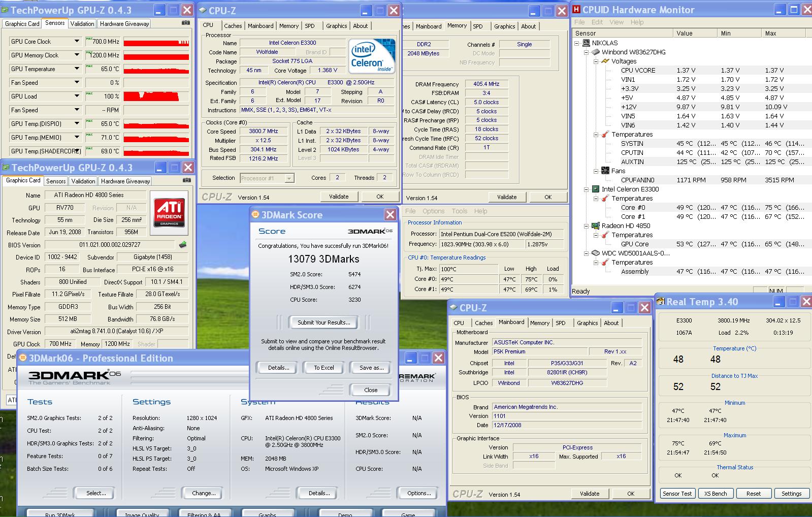Click the NIKOLAS computer icon in Hardware Monitor
Image resolution: width=812 pixels, height=517 pixels.
[586, 43]
